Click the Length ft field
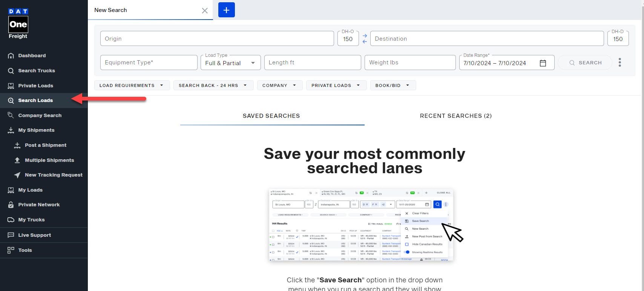This screenshot has height=291, width=644. (313, 62)
